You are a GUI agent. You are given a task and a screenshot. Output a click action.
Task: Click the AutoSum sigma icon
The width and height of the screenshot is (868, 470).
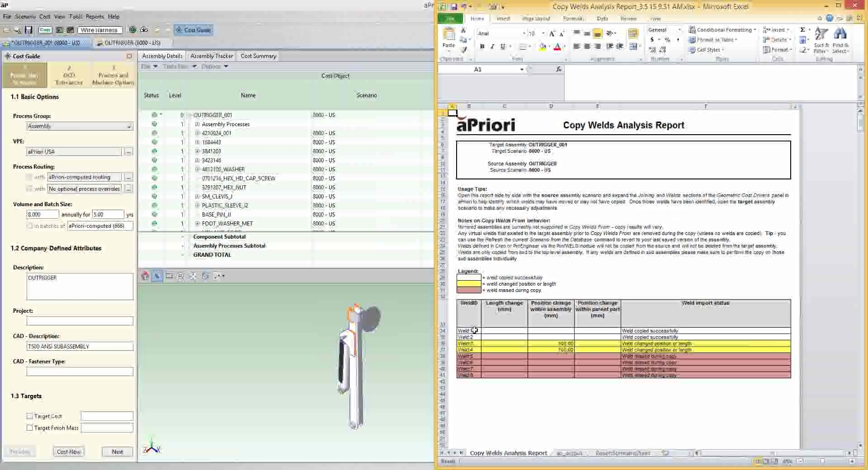point(802,30)
